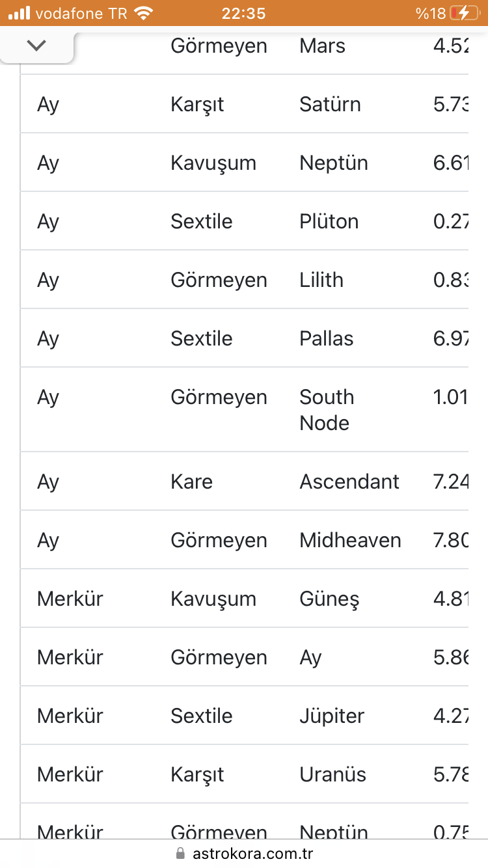The width and height of the screenshot is (488, 868).
Task: Tap the cellular signal bars icon
Action: (x=20, y=13)
